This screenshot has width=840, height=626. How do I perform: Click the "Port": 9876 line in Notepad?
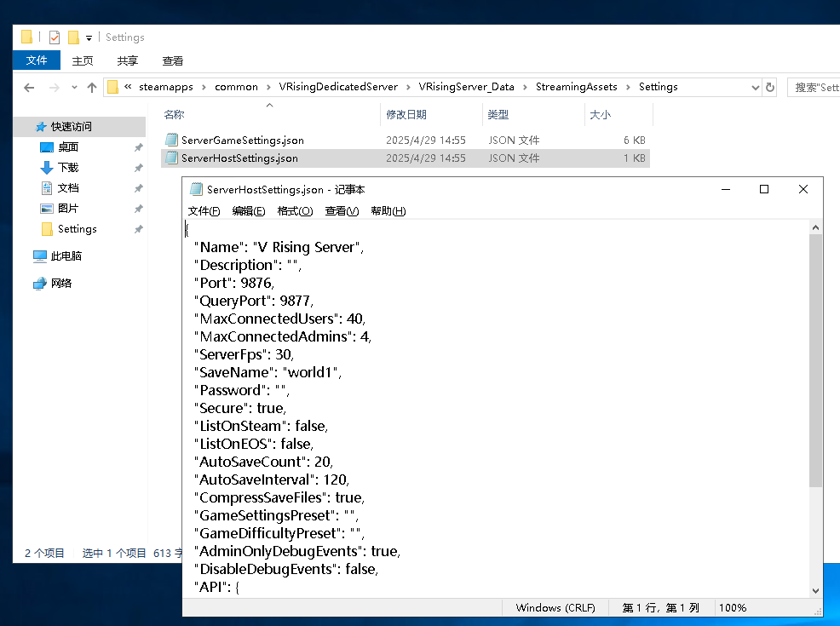tap(234, 283)
